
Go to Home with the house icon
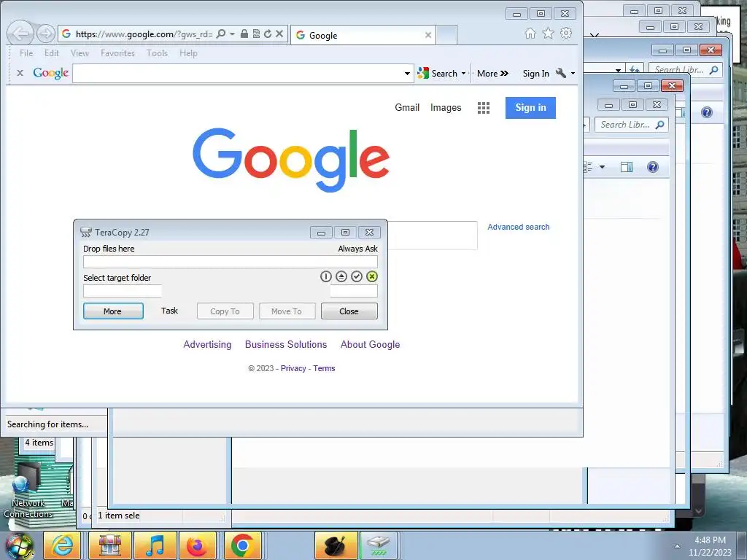(x=530, y=33)
